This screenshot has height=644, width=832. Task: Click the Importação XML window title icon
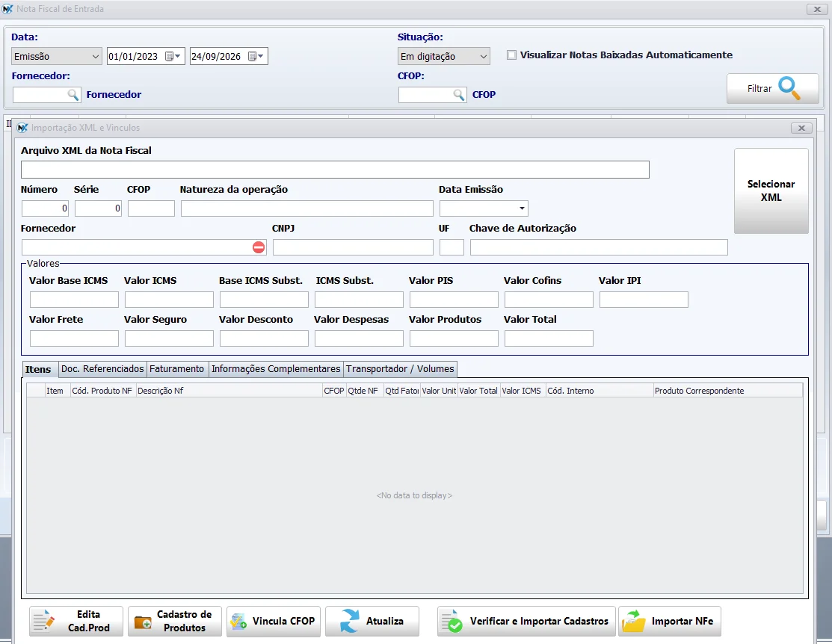22,128
